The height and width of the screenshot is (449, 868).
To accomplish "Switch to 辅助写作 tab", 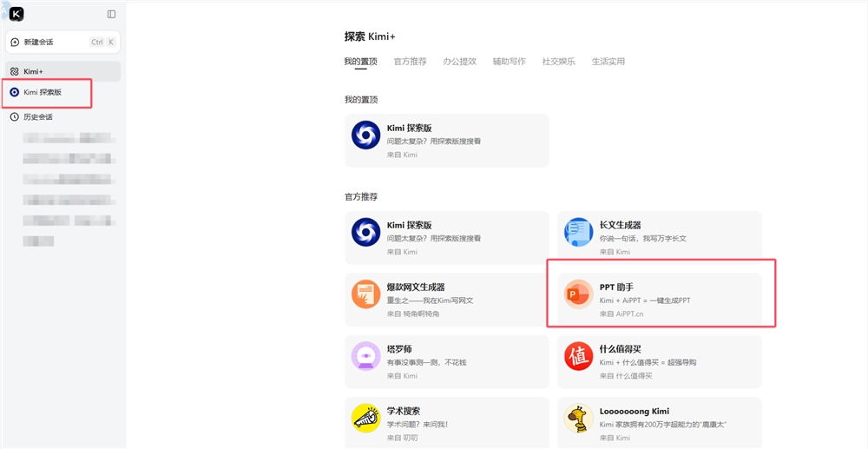I will 510,62.
